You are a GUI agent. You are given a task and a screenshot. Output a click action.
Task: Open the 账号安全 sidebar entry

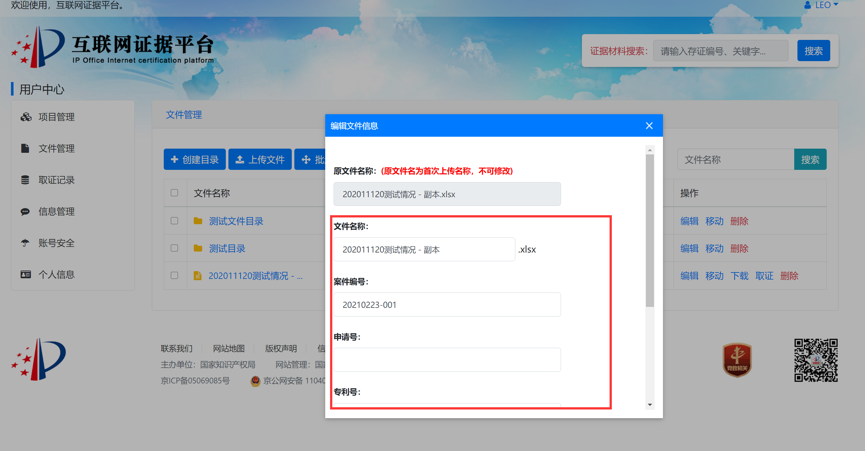[56, 243]
